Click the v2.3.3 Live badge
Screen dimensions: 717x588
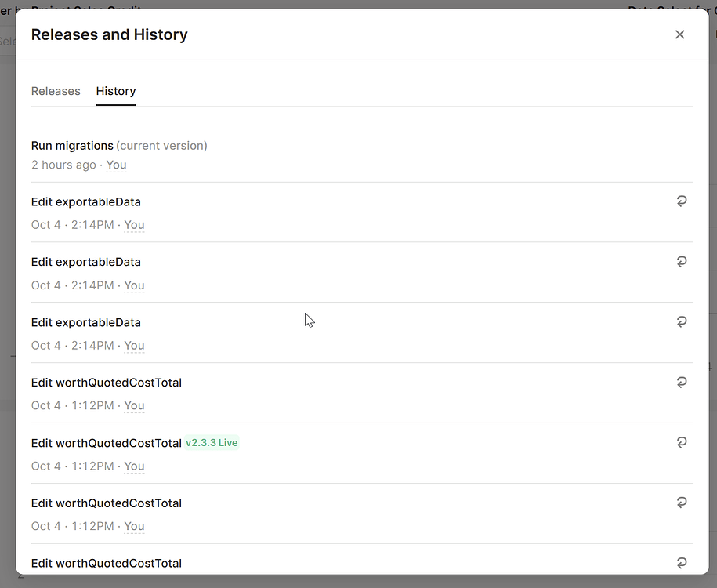212,443
